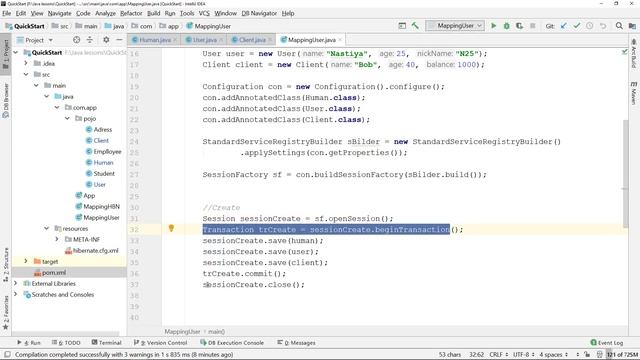640x360 pixels.
Task: Open 6: TODO tool window
Action: pyautogui.click(x=66, y=343)
